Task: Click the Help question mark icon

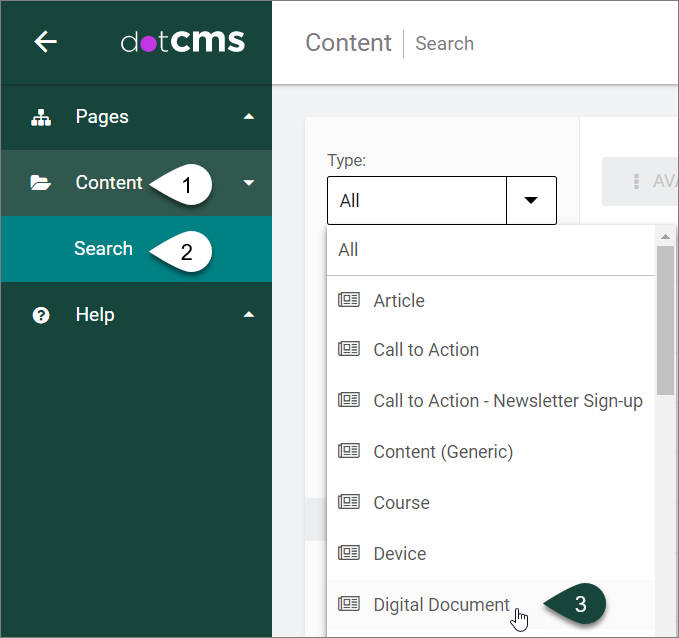Action: pyautogui.click(x=41, y=315)
